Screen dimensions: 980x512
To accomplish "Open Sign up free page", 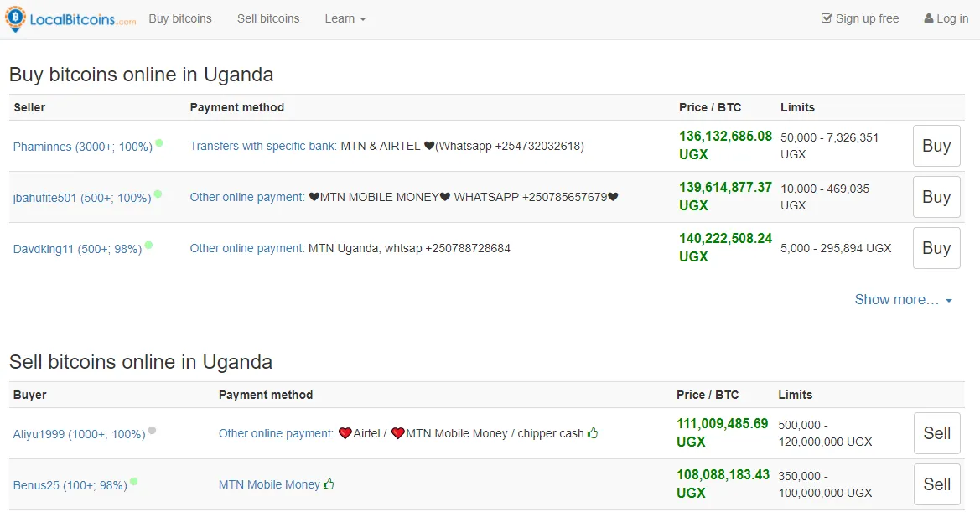I will coord(860,18).
